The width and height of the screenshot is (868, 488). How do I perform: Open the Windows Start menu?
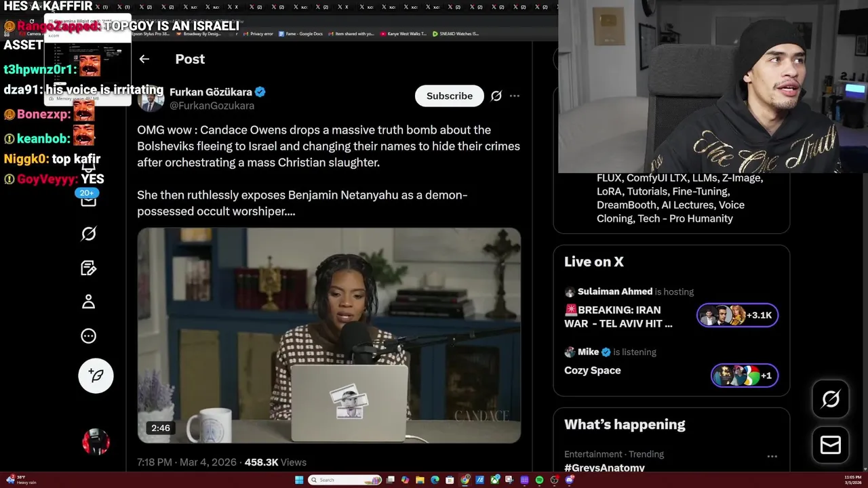coord(299,480)
